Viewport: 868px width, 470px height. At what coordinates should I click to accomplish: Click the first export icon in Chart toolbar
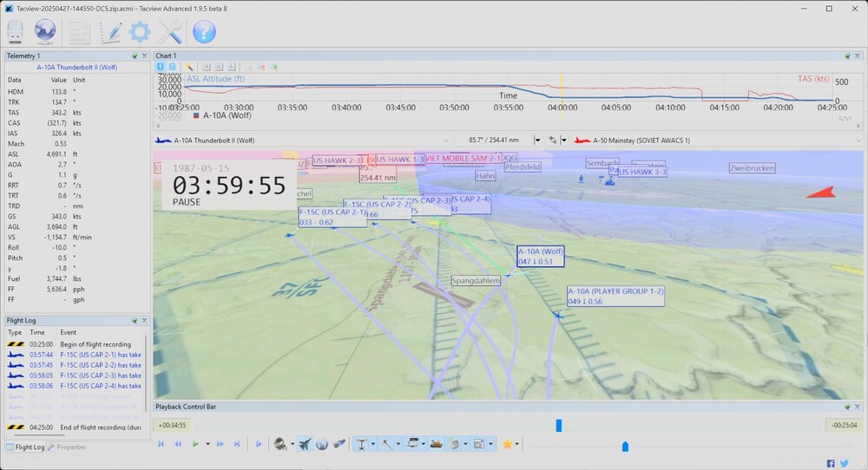206,67
